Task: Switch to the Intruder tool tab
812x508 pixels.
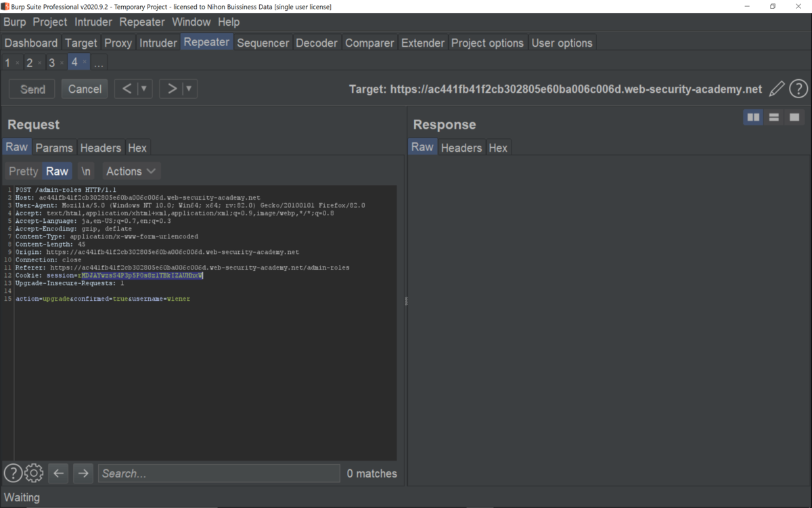Action: coord(158,43)
